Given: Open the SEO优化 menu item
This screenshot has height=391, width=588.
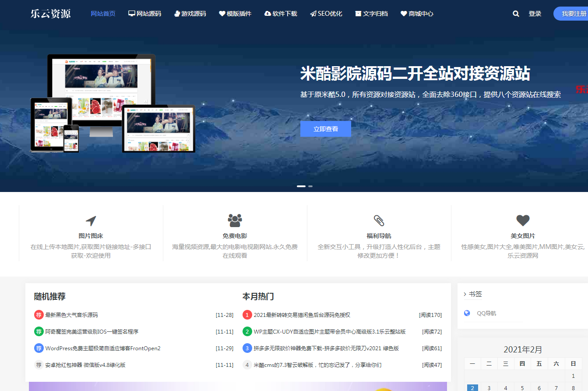Looking at the screenshot, I should coord(326,14).
